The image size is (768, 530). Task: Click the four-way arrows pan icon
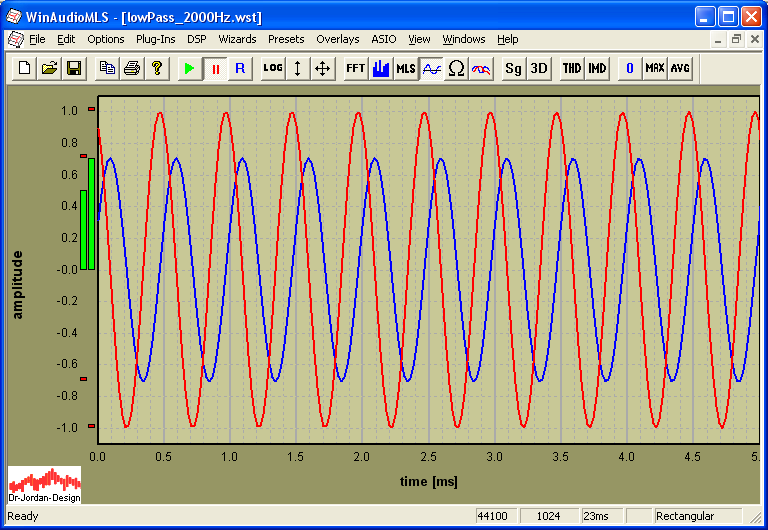click(x=322, y=68)
